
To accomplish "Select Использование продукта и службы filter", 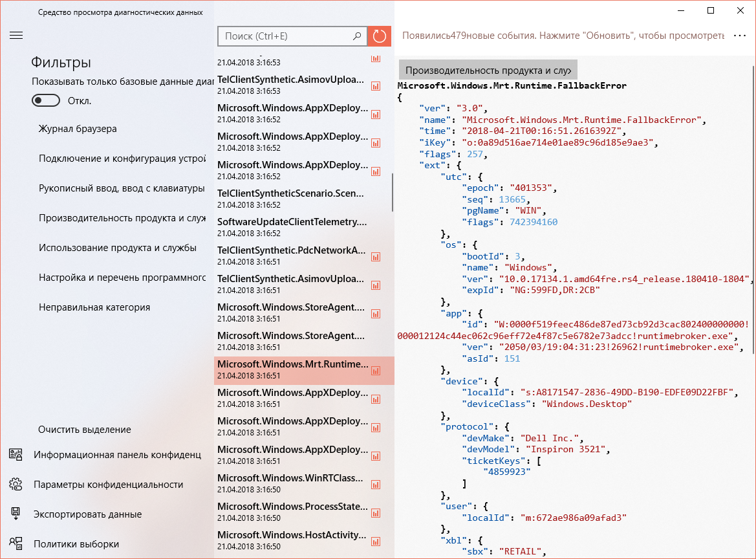I will pyautogui.click(x=118, y=248).
